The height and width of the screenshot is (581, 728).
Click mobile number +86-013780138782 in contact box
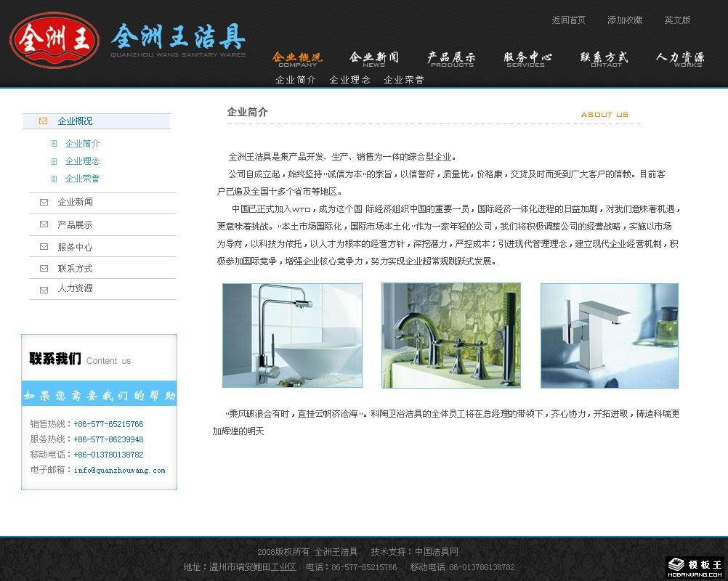pyautogui.click(x=109, y=455)
